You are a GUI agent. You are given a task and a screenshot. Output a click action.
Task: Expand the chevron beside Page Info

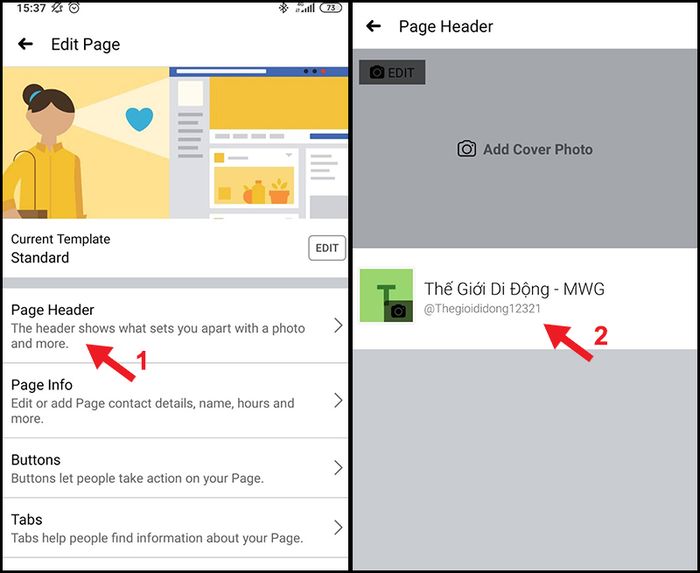click(338, 400)
